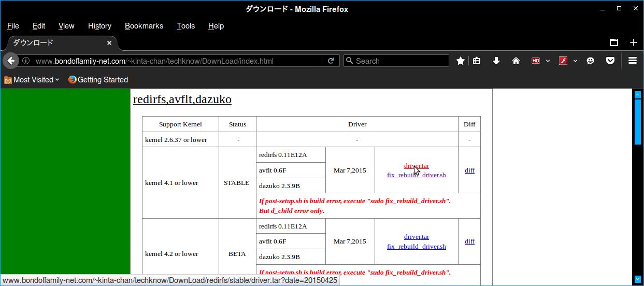Bookmark this page with the star
644x286 pixels.
[460, 61]
